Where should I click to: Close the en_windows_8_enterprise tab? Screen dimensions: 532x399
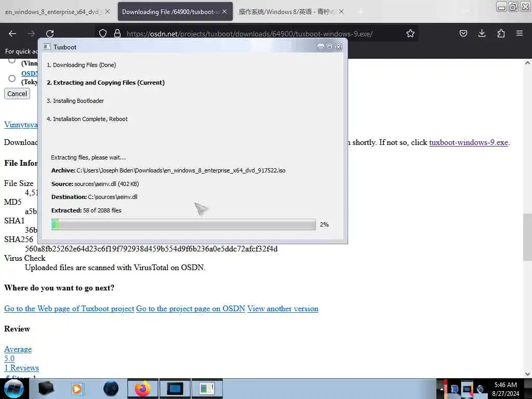click(x=108, y=11)
